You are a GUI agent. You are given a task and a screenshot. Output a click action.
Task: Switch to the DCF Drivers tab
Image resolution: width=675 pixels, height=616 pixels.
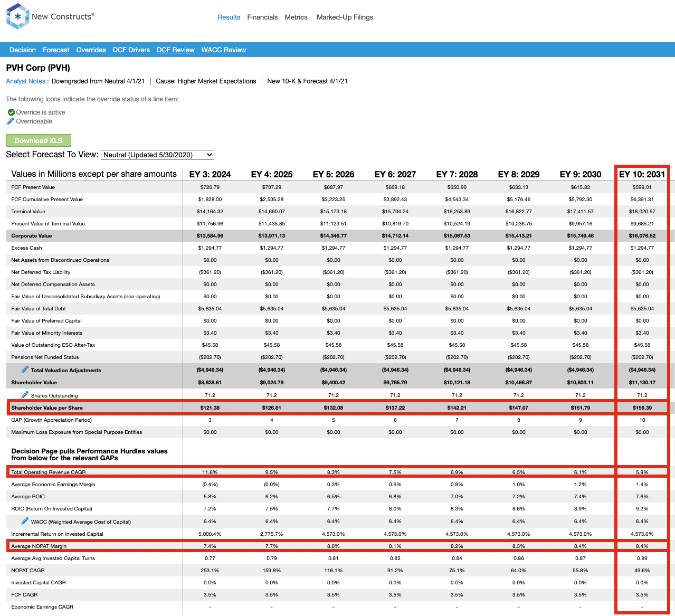[x=131, y=50]
